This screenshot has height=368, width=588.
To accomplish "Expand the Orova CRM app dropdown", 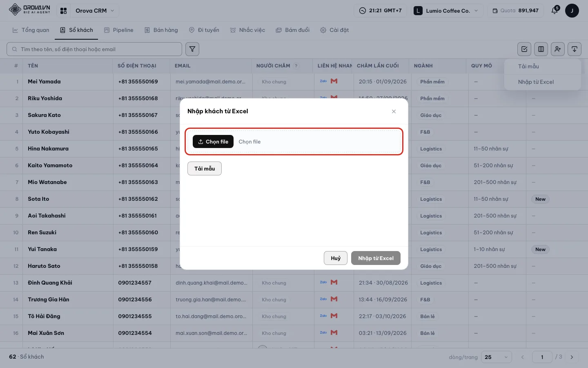I will pyautogui.click(x=94, y=11).
